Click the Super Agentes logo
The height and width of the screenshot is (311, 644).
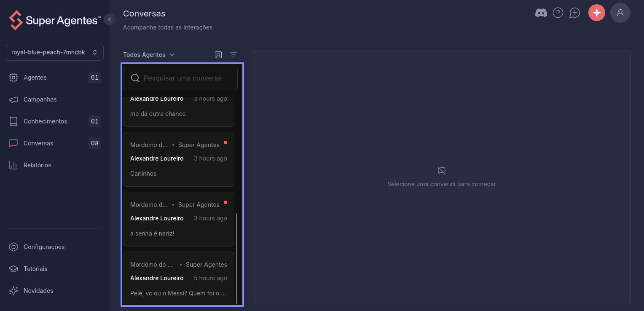pyautogui.click(x=55, y=20)
